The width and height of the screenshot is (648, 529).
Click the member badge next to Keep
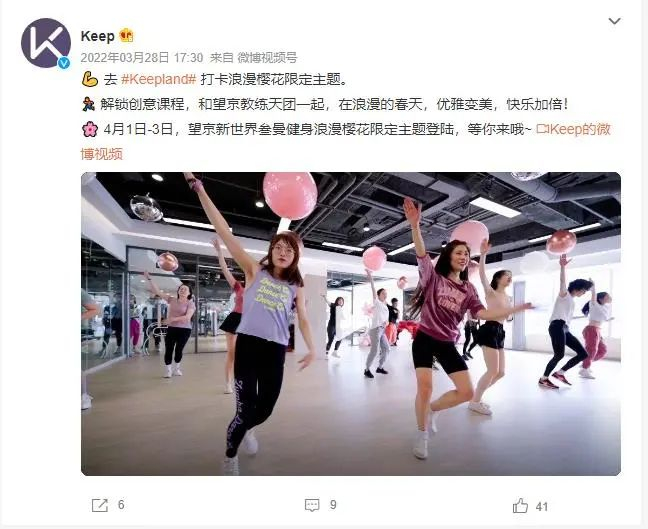pyautogui.click(x=126, y=36)
